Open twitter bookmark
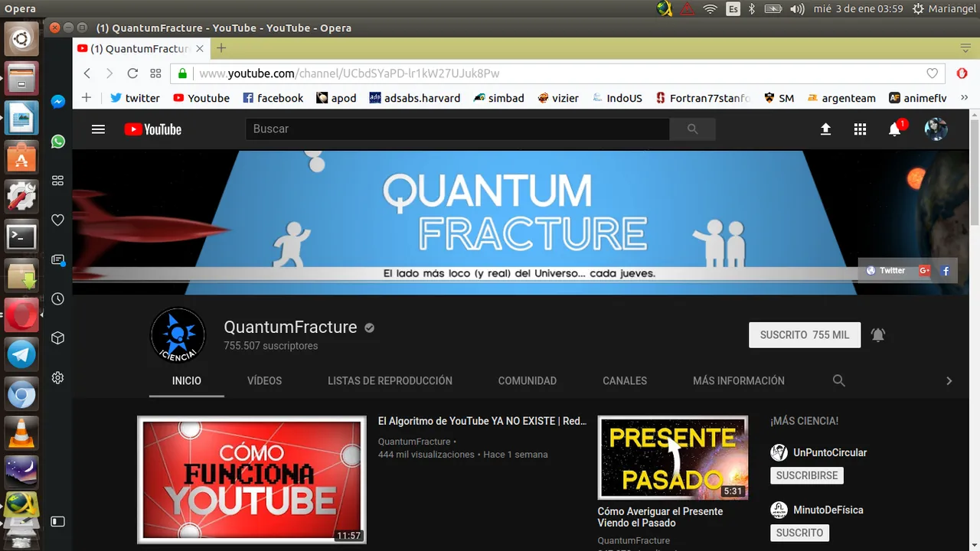The height and width of the screenshot is (551, 980). pos(135,98)
